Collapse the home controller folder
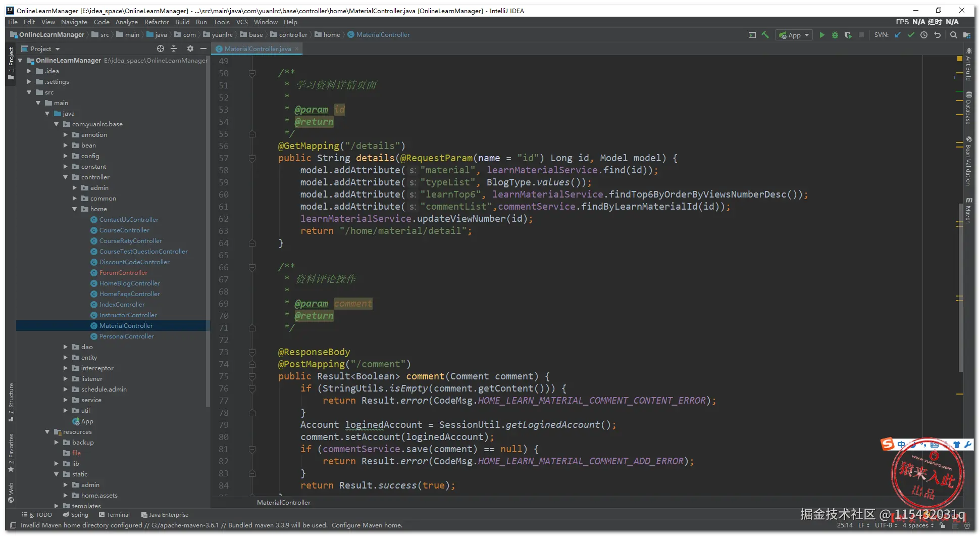 tap(75, 209)
